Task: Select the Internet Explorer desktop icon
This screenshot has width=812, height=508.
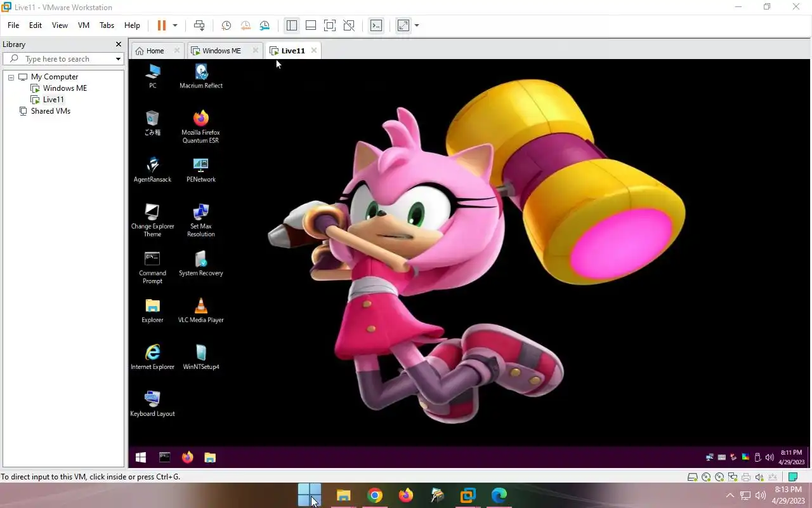Action: 152,358
